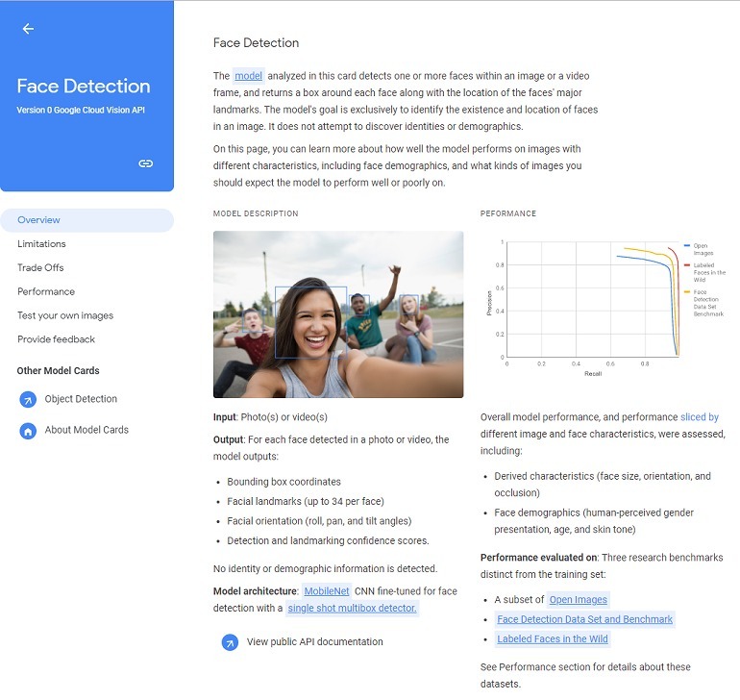Click 'See Performance section for details' text
This screenshot has width=740, height=700.
pyautogui.click(x=585, y=675)
